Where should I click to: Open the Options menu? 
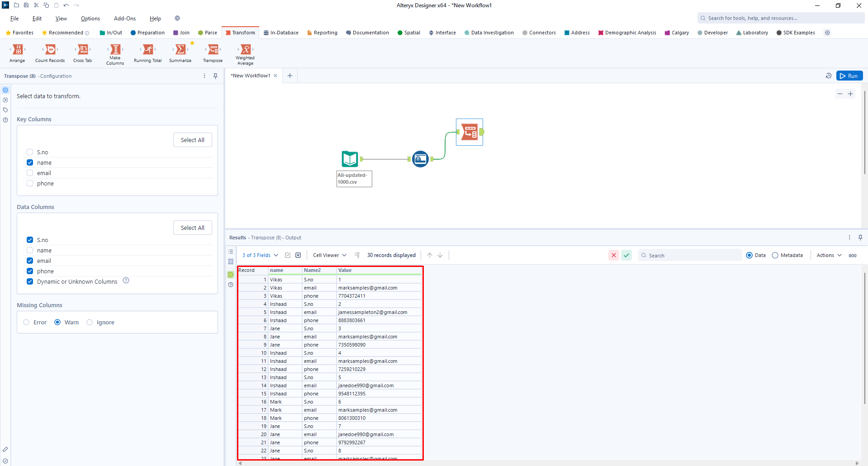90,19
